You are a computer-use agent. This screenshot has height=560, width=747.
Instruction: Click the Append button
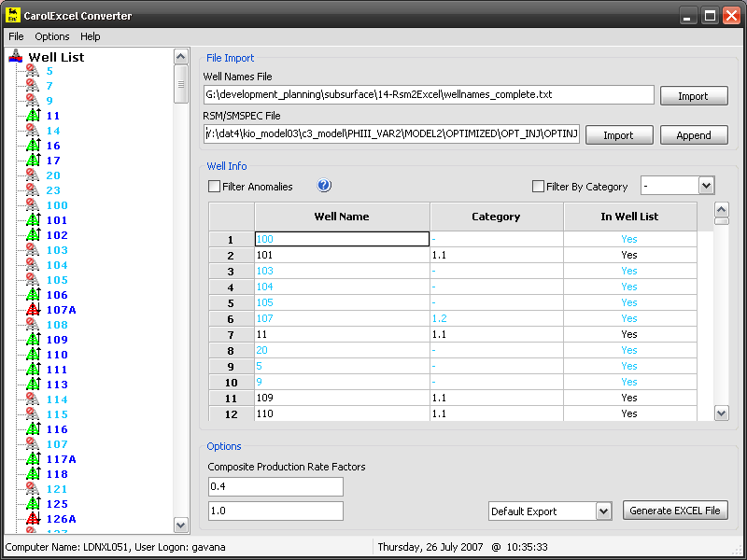(x=693, y=135)
